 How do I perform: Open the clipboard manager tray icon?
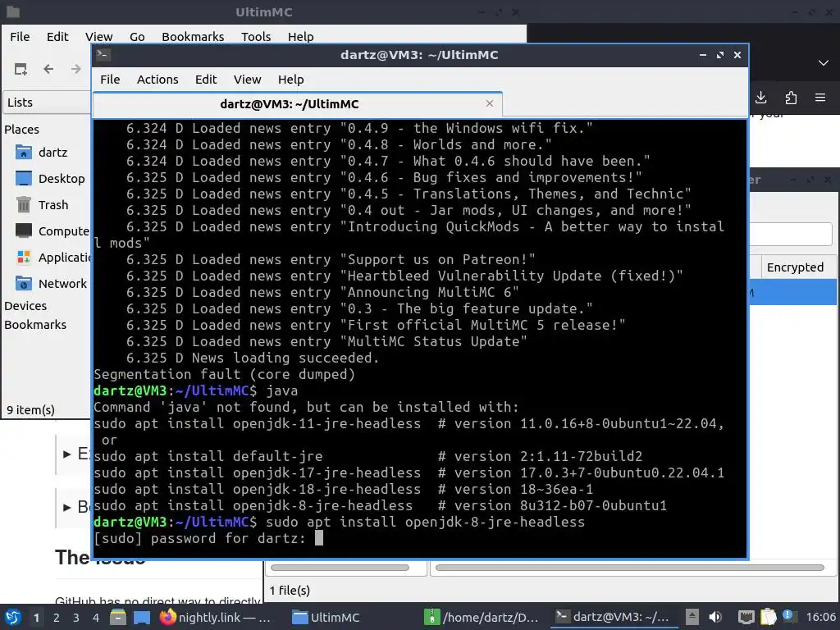click(768, 617)
